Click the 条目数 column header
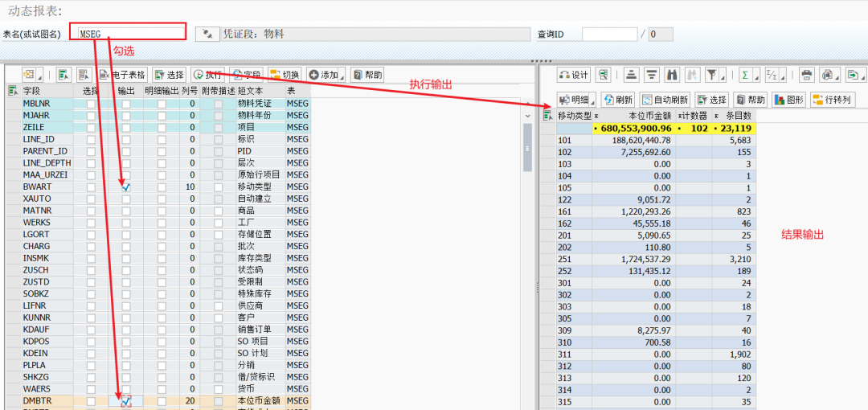 coord(734,116)
